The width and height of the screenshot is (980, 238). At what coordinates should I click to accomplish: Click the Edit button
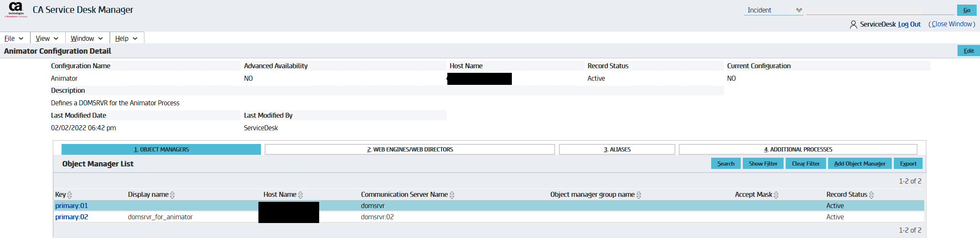(968, 51)
